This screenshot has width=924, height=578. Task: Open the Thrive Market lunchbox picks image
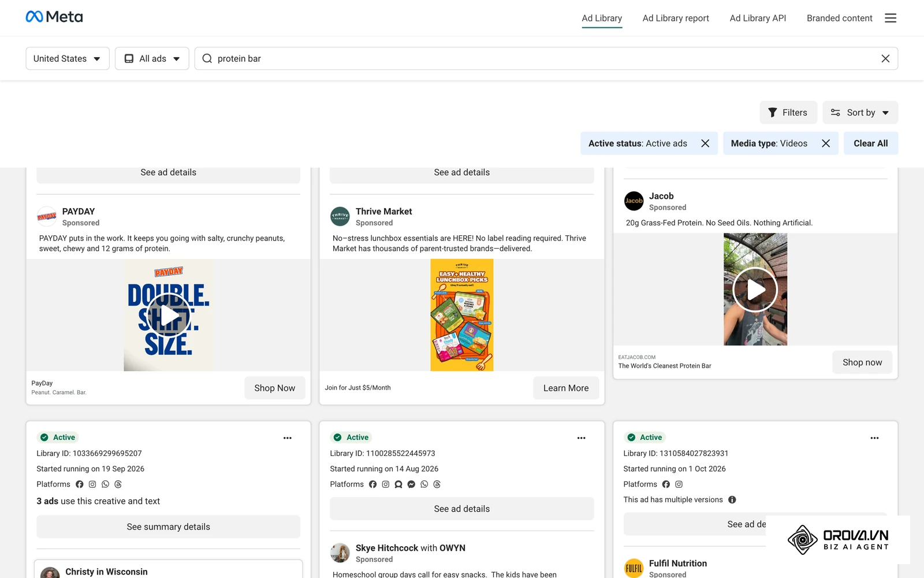tap(462, 315)
